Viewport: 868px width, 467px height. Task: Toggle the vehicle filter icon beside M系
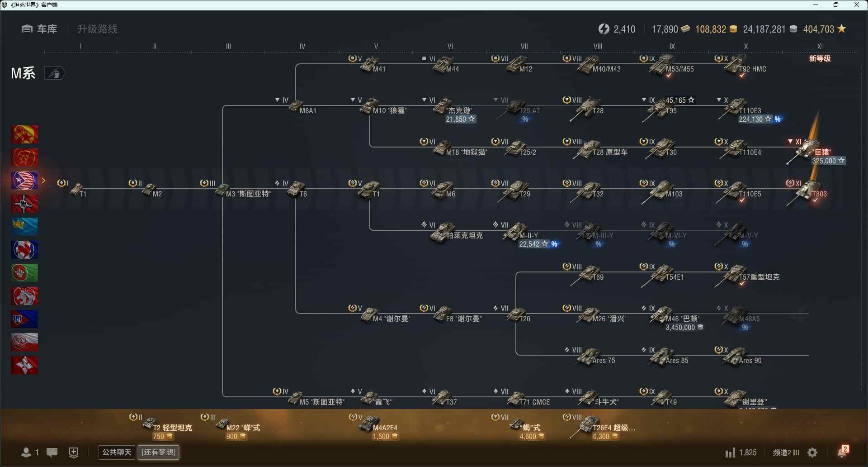[54, 73]
